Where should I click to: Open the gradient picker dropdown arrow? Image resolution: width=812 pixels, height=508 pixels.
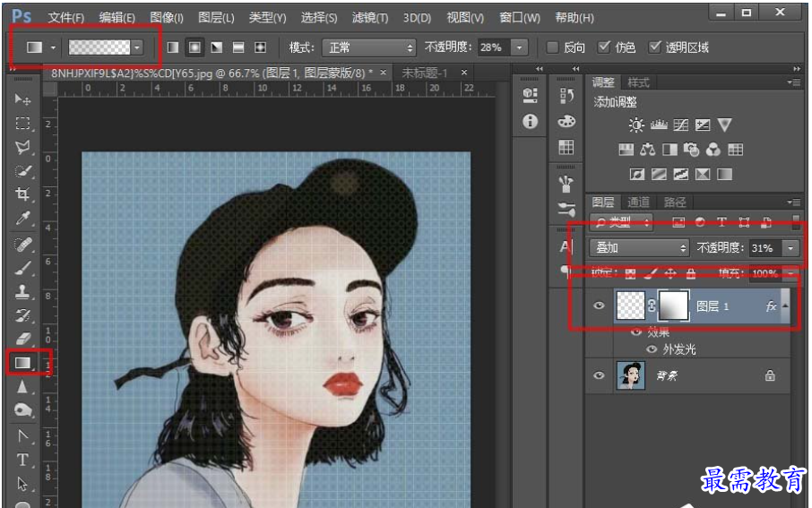(137, 47)
